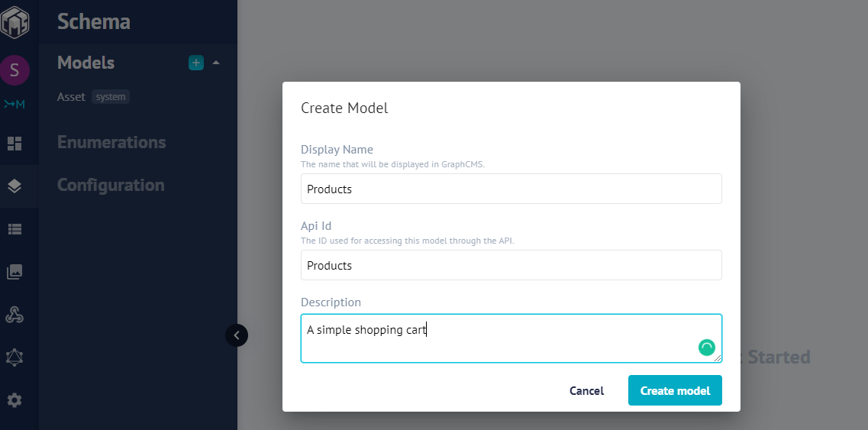Viewport: 868px width, 430px height.
Task: Click the Grammarly icon in Description
Action: click(706, 348)
